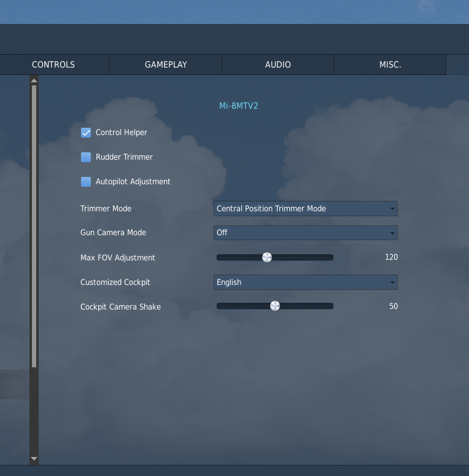Click the Customized Cockpit label
Screen dimensions: 469x476
(115, 283)
